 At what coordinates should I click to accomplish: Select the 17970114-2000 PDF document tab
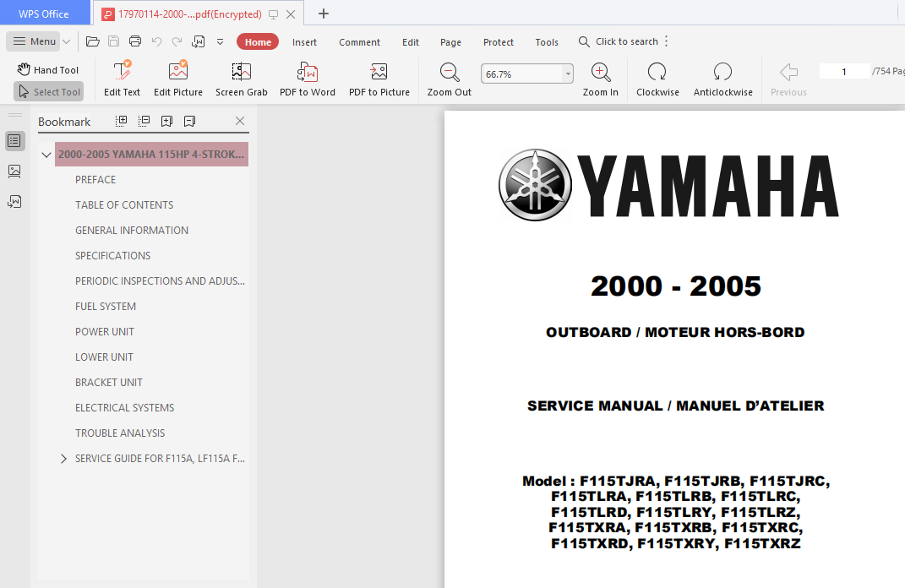189,14
